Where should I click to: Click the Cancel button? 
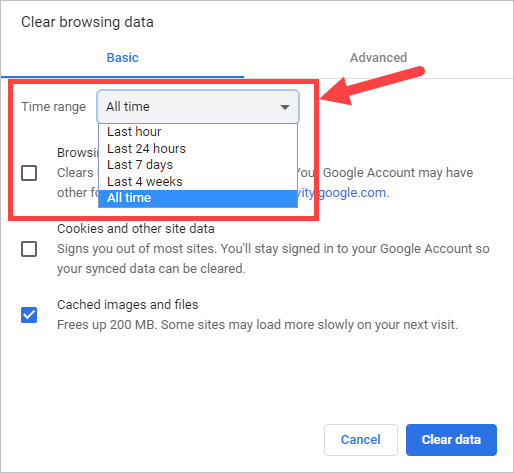pyautogui.click(x=361, y=440)
